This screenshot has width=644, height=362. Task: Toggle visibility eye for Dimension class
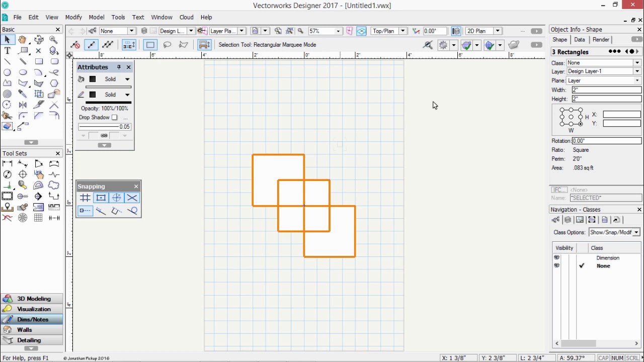pyautogui.click(x=556, y=258)
